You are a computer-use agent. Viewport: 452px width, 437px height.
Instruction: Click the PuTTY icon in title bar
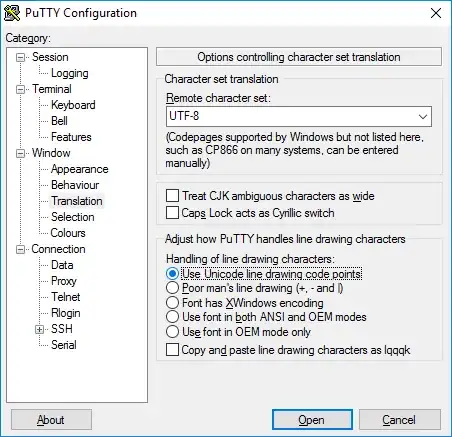pos(12,13)
